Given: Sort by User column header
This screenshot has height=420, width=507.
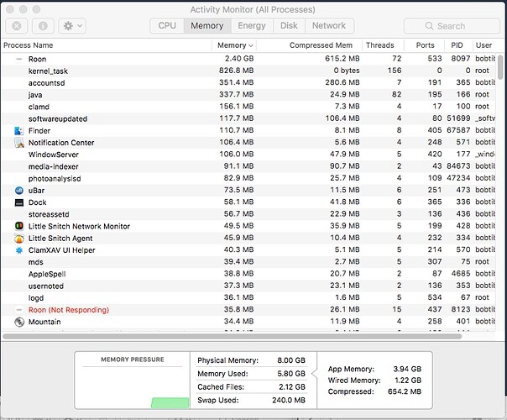Looking at the screenshot, I should click(483, 45).
